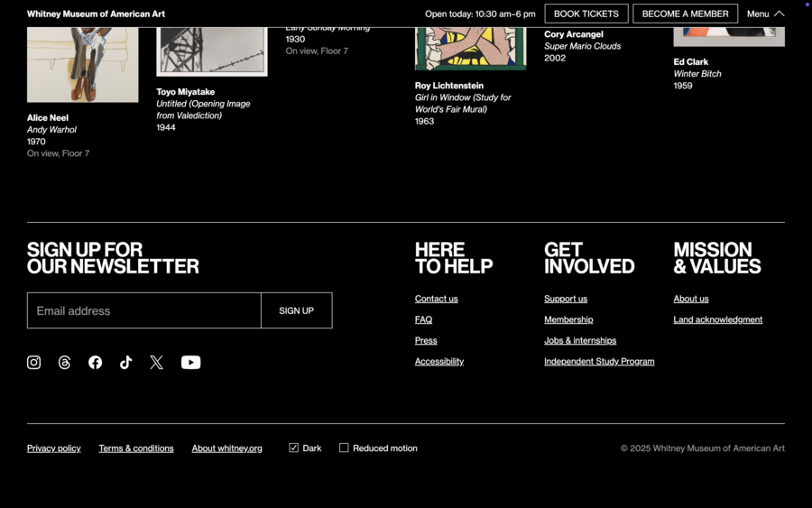Click the Toyo Miyatake artist name
This screenshot has width=812, height=508.
coord(185,92)
